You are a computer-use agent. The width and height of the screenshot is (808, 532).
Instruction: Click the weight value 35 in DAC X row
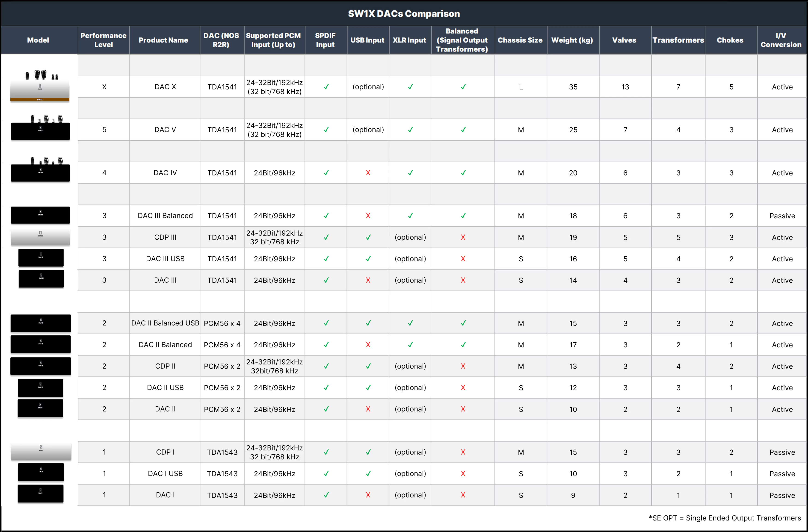click(x=573, y=87)
